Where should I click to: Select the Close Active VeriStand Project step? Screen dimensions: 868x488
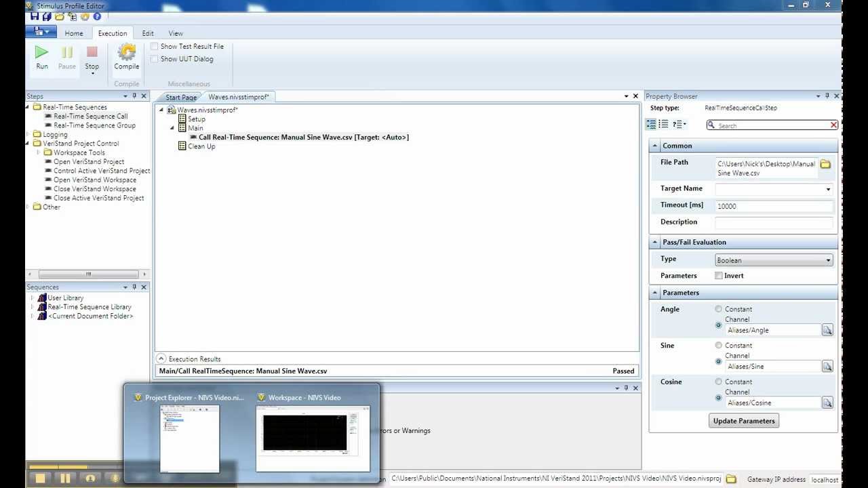click(x=99, y=198)
